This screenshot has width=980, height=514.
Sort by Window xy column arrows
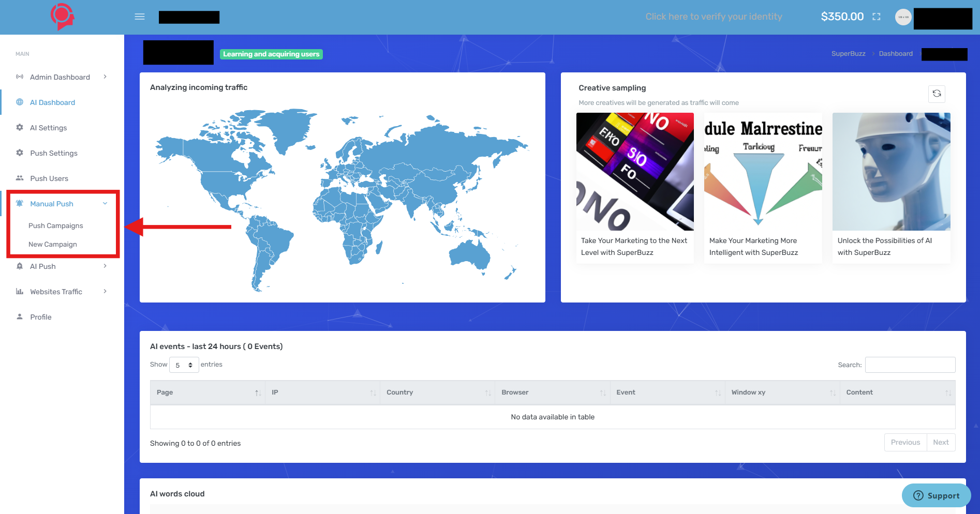[x=833, y=393]
